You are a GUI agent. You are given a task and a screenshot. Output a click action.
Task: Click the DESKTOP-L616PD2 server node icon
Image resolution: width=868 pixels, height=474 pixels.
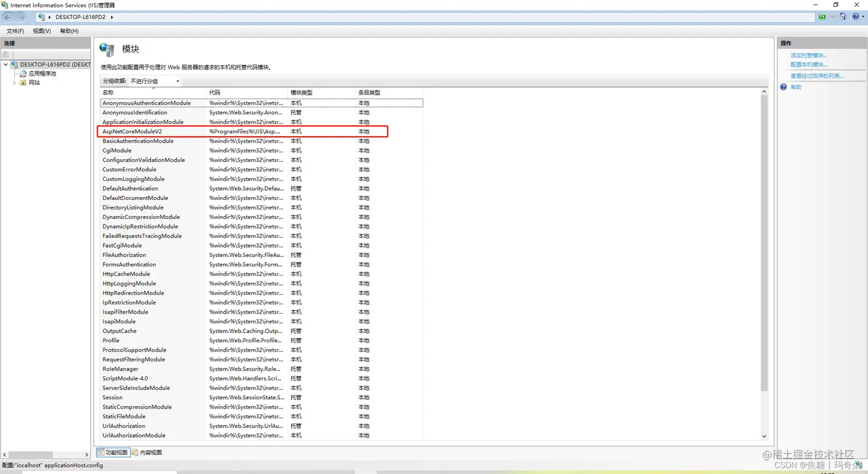(x=14, y=64)
